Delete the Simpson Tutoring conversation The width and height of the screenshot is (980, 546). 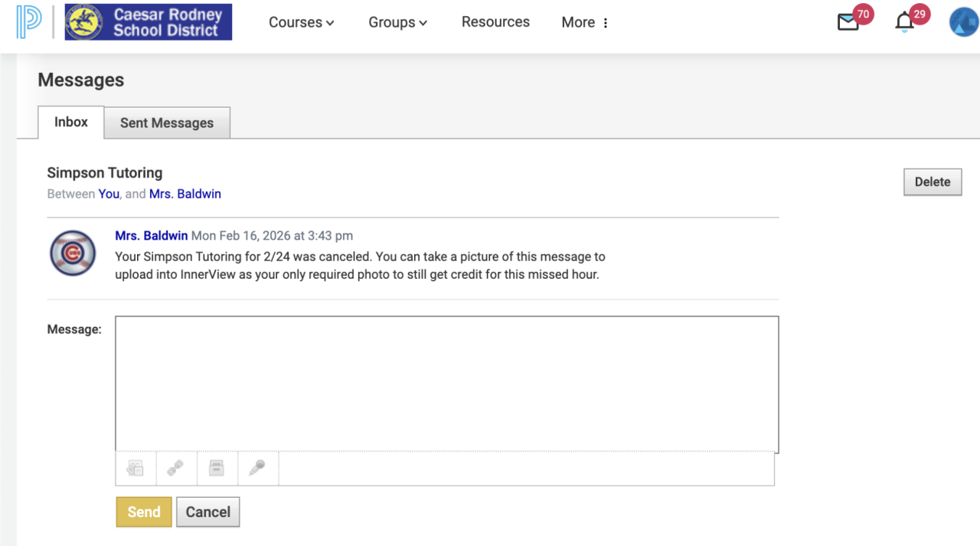tap(933, 182)
